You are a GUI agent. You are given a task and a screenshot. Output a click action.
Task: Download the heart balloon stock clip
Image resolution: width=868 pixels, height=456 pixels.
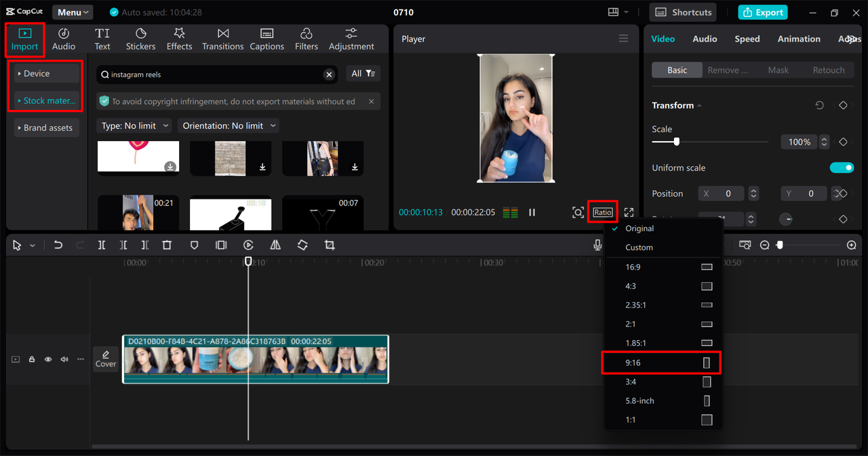click(170, 167)
